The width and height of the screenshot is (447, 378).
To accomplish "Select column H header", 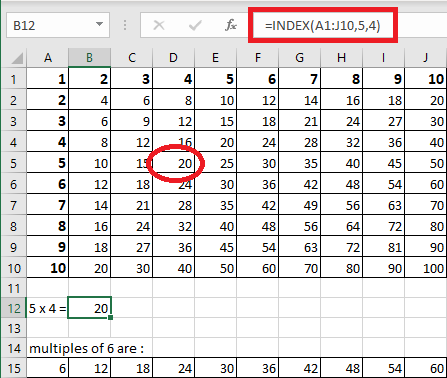I will (342, 58).
